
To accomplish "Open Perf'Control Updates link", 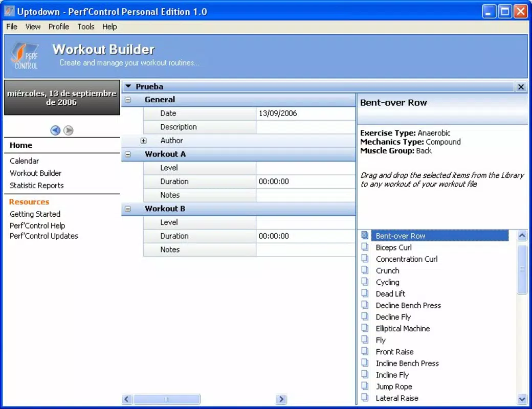I will click(x=44, y=236).
